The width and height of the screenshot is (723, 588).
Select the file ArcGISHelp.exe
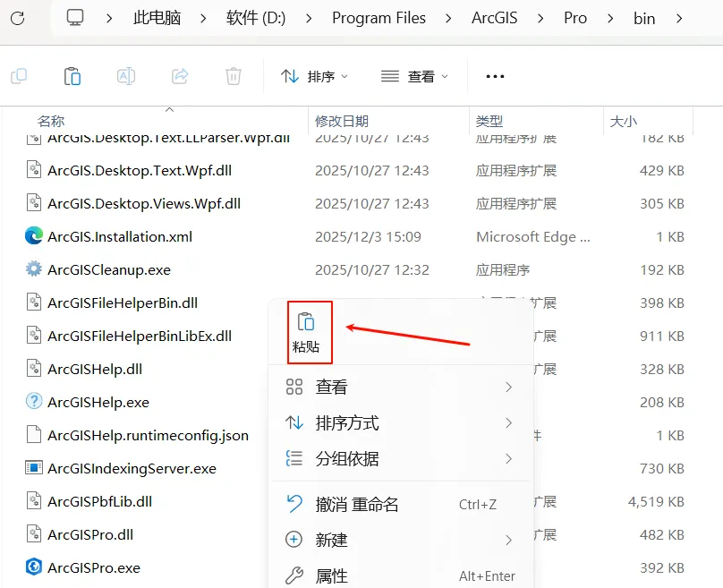coord(98,402)
